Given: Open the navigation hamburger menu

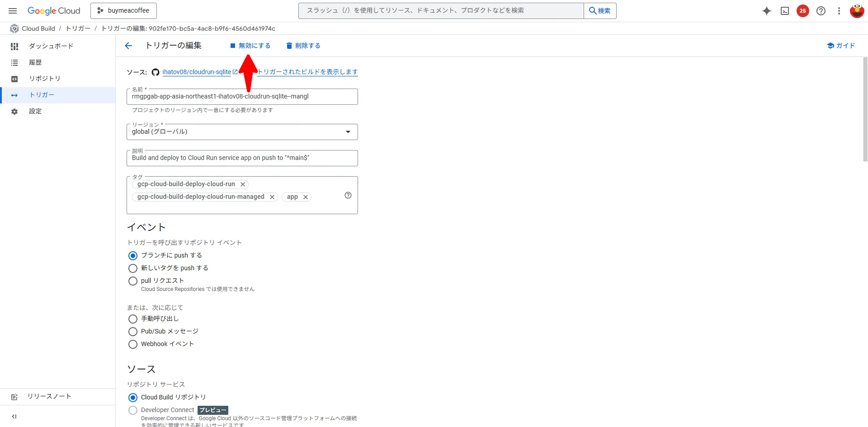Looking at the screenshot, I should (12, 10).
